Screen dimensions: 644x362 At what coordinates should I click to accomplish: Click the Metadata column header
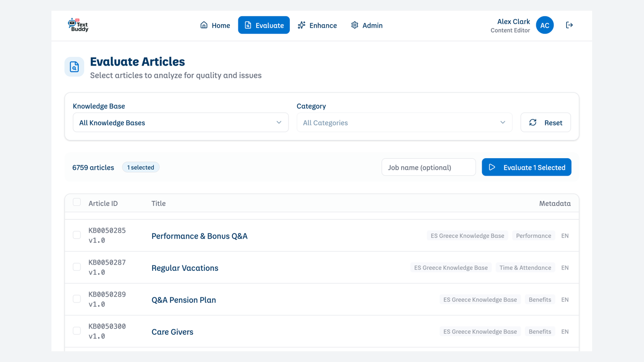point(555,203)
